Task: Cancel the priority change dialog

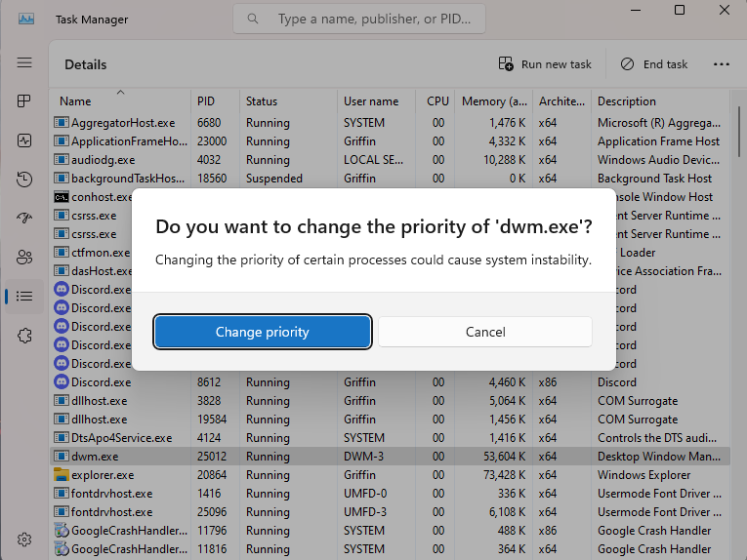Action: (x=485, y=332)
